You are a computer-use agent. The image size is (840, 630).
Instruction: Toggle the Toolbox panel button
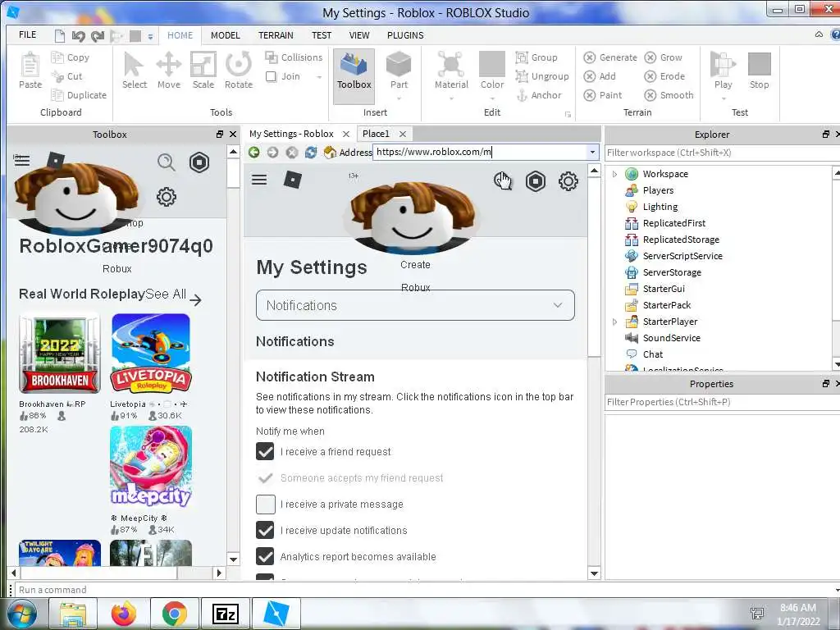click(354, 75)
